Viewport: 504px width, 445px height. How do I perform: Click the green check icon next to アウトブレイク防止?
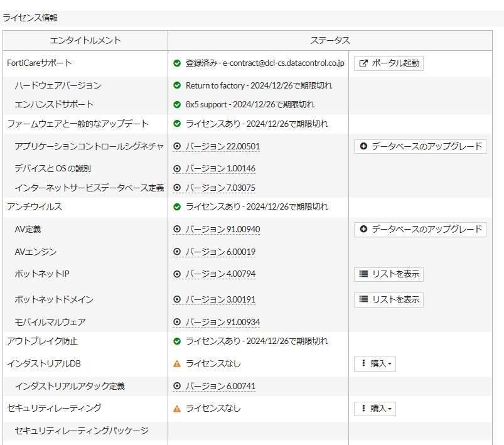pos(178,341)
